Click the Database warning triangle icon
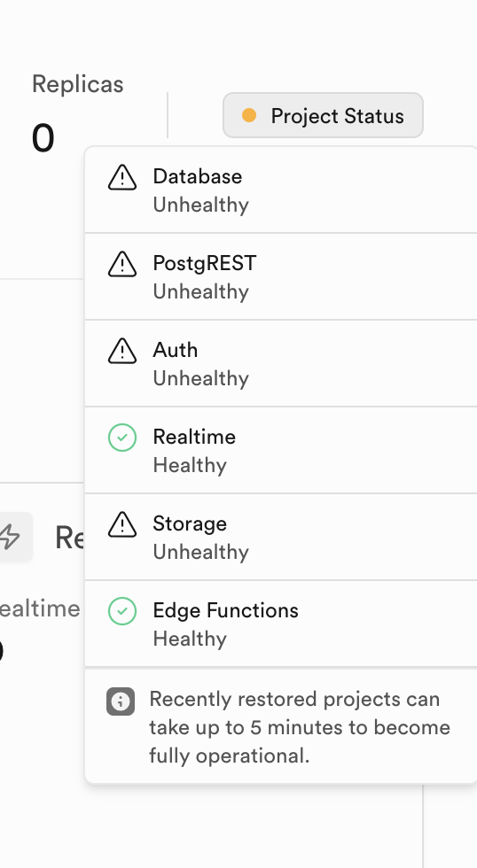 pos(121,178)
